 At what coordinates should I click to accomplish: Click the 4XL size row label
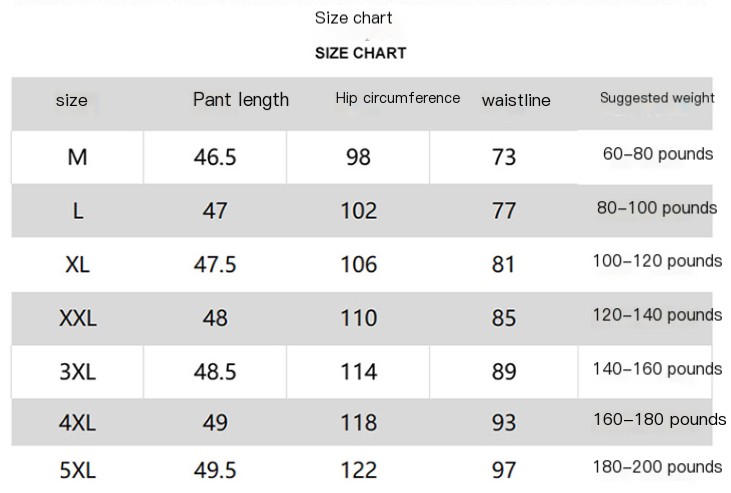pyautogui.click(x=77, y=423)
